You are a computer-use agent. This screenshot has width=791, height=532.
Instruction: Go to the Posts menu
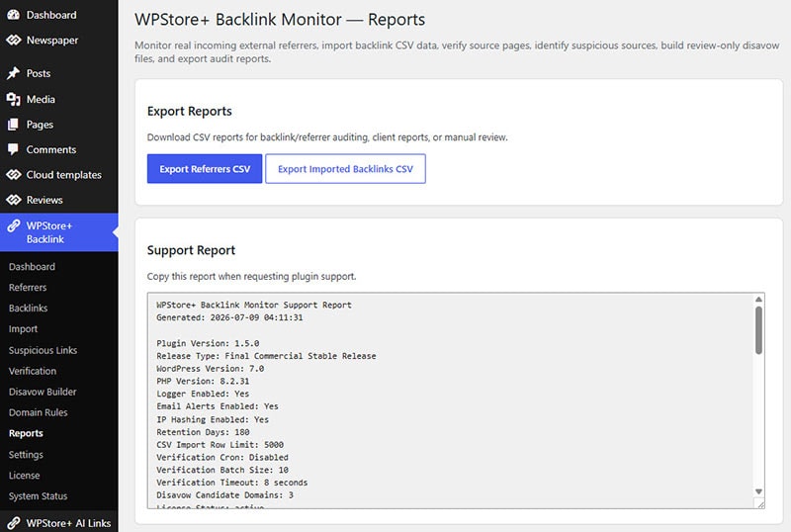pyautogui.click(x=39, y=73)
